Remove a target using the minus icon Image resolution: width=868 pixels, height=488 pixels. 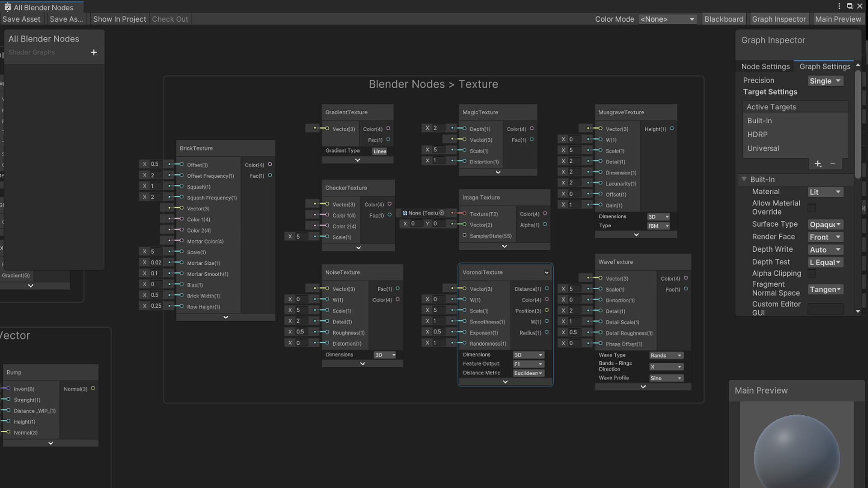point(833,164)
